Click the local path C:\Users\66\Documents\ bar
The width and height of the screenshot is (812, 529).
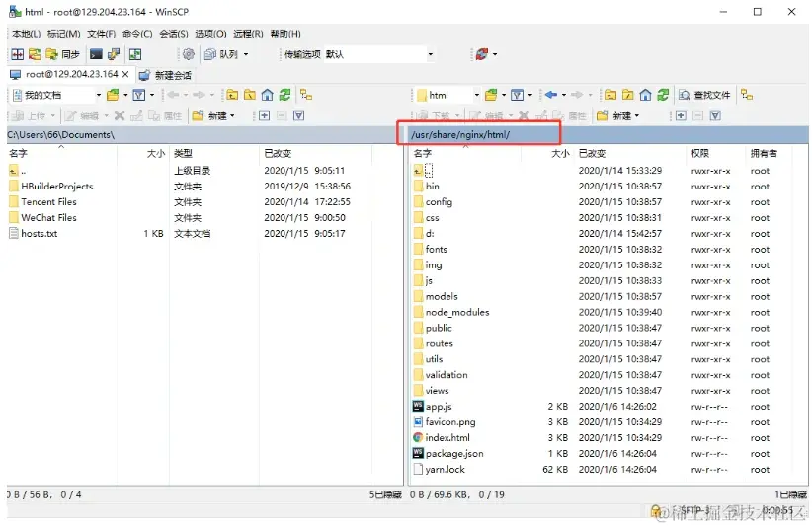tap(204, 135)
